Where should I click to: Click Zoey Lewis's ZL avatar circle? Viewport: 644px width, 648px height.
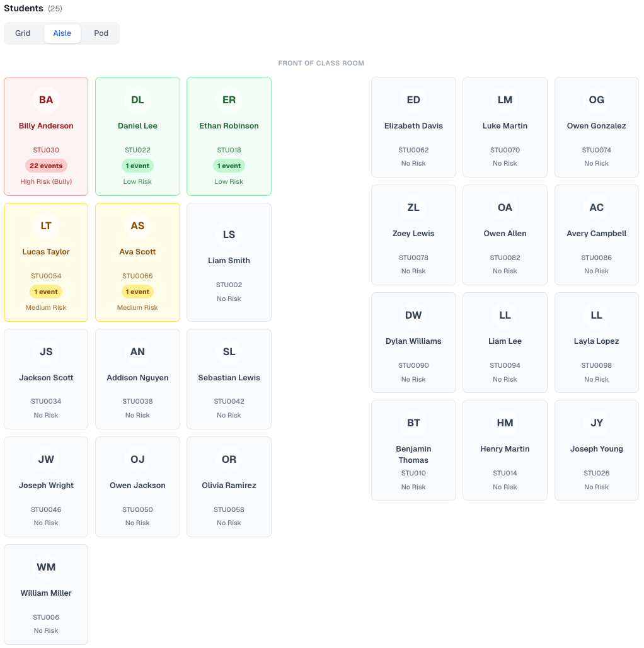coord(413,207)
